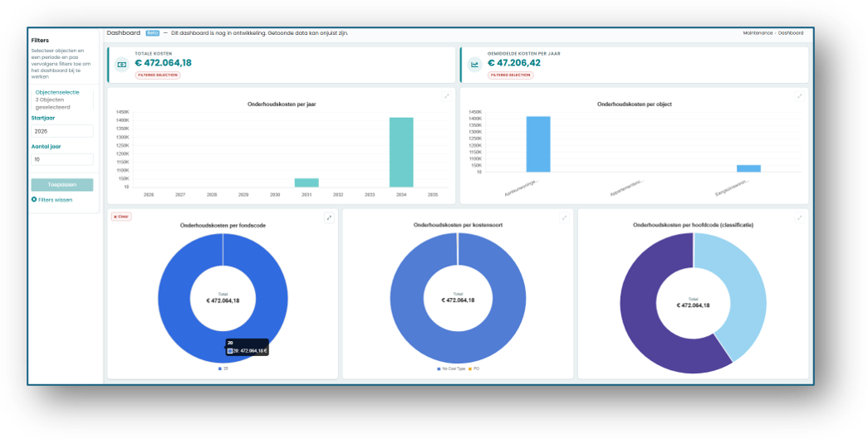Click the Maintenance breadcrumb link
Viewport: 868px width, 439px height.
pos(758,33)
